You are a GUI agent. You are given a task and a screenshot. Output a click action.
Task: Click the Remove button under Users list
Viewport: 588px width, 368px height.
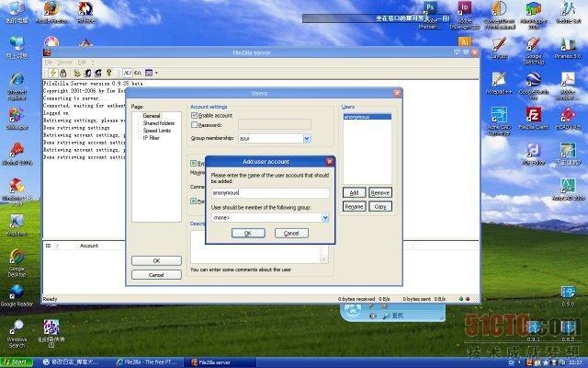[380, 192]
